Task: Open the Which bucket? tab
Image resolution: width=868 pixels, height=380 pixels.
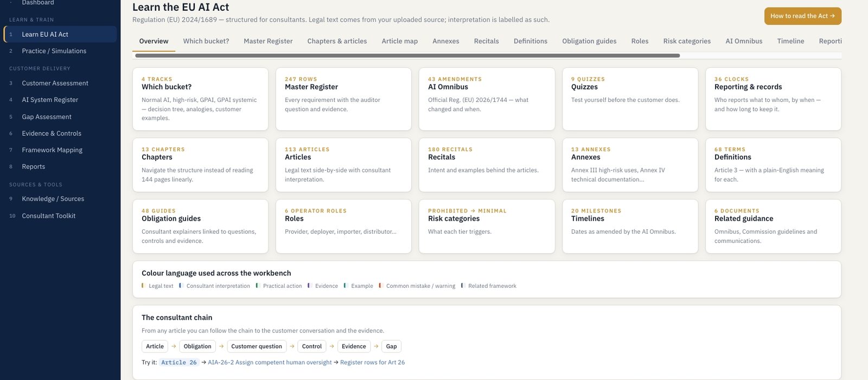Action: point(206,41)
